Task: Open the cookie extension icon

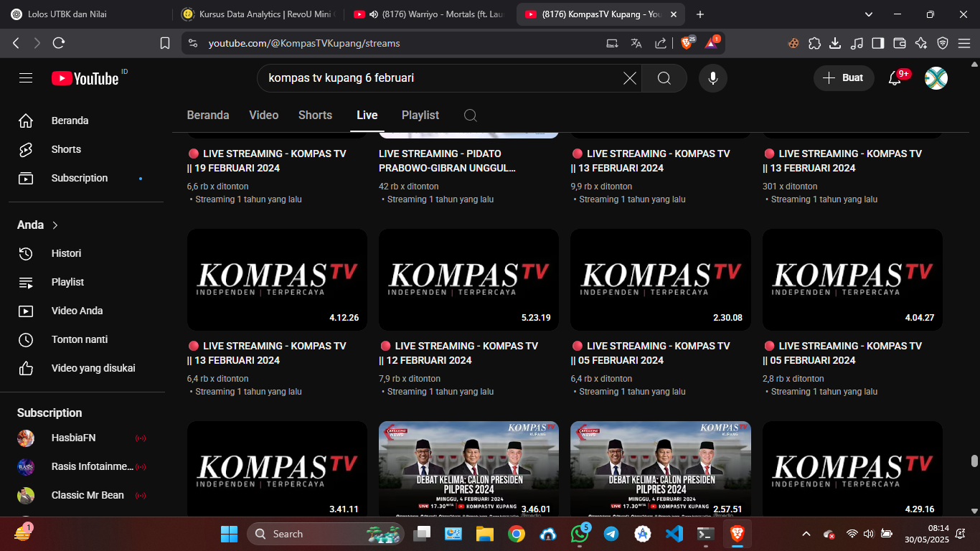Action: tap(793, 43)
